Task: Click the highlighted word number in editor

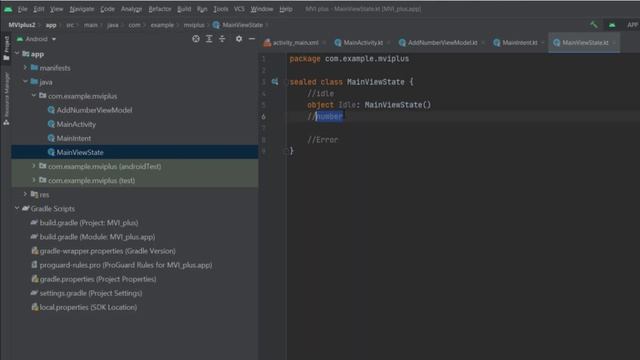Action: tap(329, 116)
